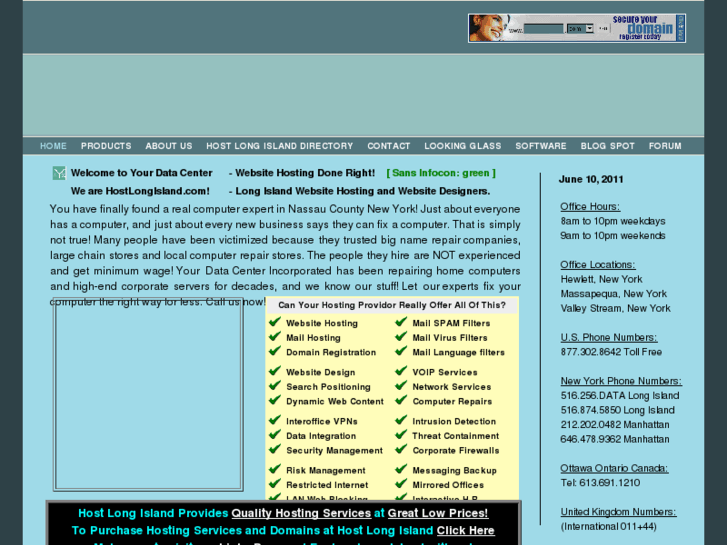Click the Data Integration feature item

[321, 436]
